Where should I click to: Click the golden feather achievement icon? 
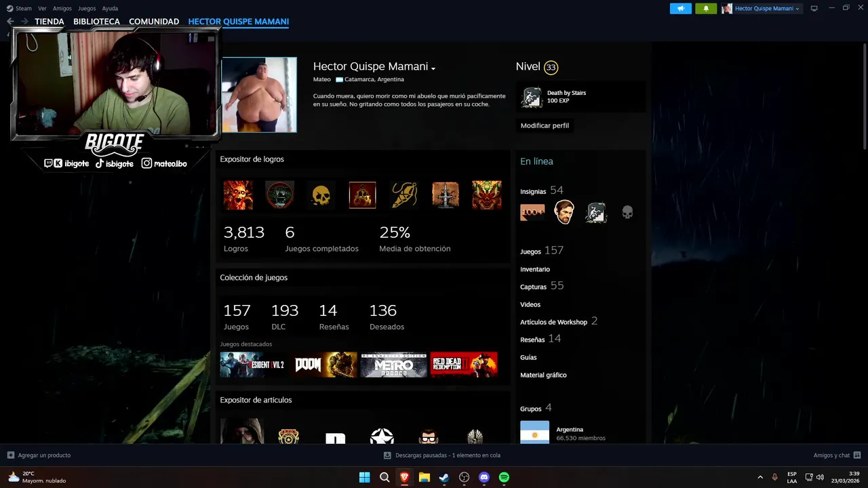click(404, 195)
